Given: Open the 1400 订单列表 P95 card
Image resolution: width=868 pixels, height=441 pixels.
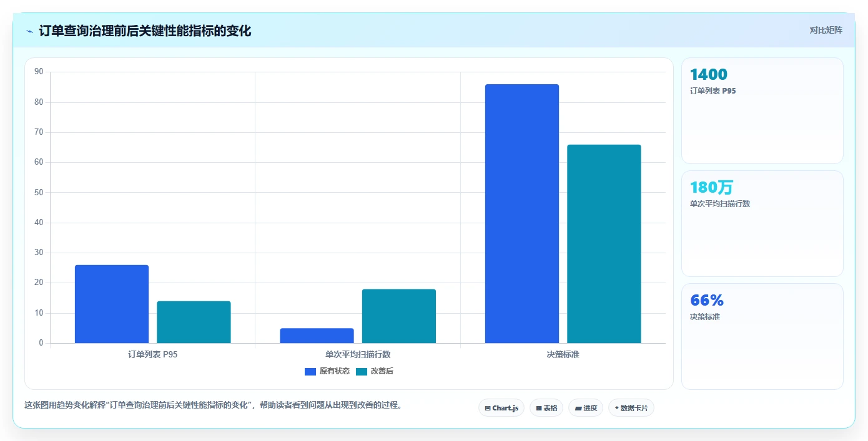Looking at the screenshot, I should click(x=762, y=110).
